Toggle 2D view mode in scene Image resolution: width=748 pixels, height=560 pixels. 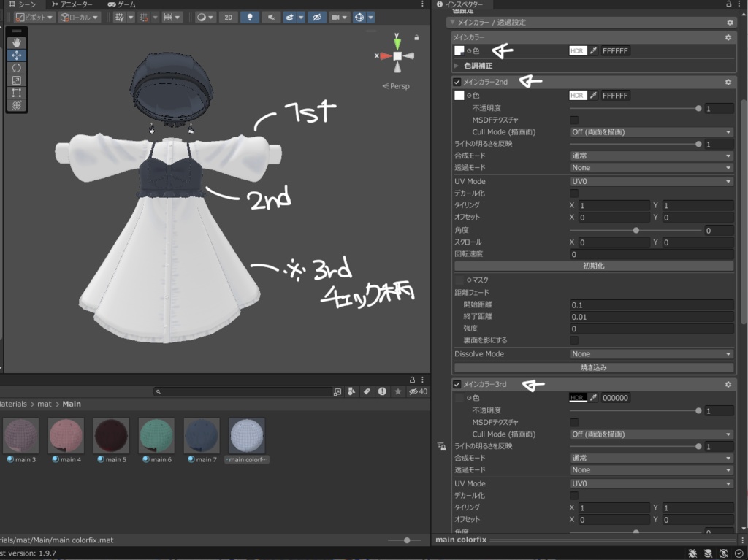click(229, 17)
